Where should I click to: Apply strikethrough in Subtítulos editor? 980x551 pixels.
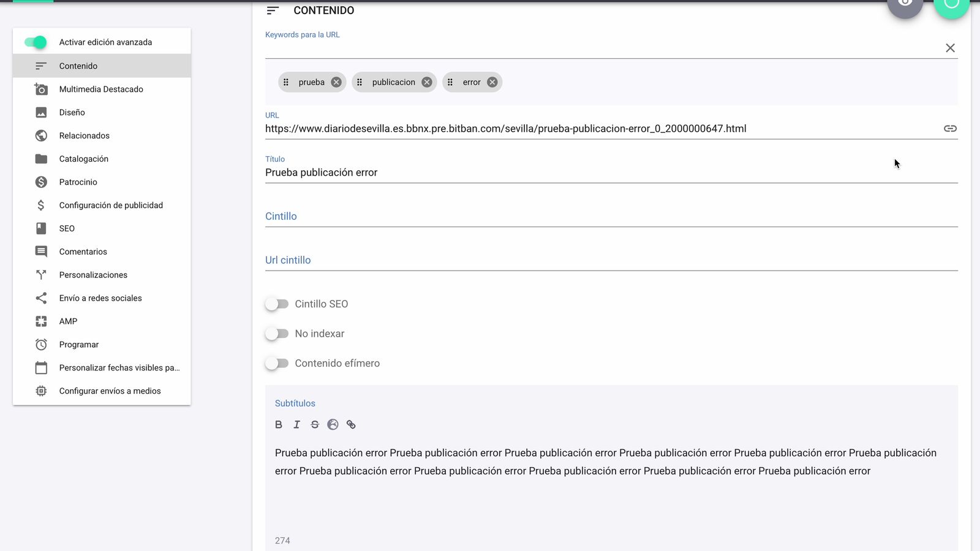point(315,424)
